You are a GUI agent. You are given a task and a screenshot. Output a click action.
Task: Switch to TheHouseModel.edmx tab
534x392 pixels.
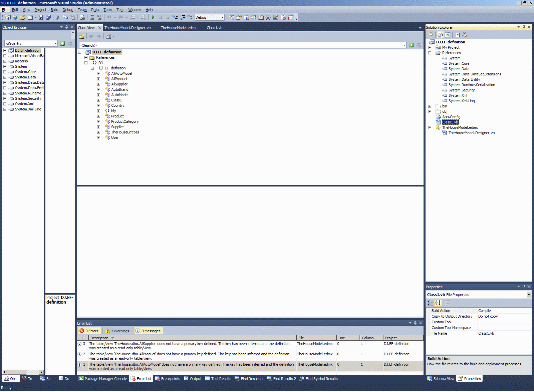179,28
